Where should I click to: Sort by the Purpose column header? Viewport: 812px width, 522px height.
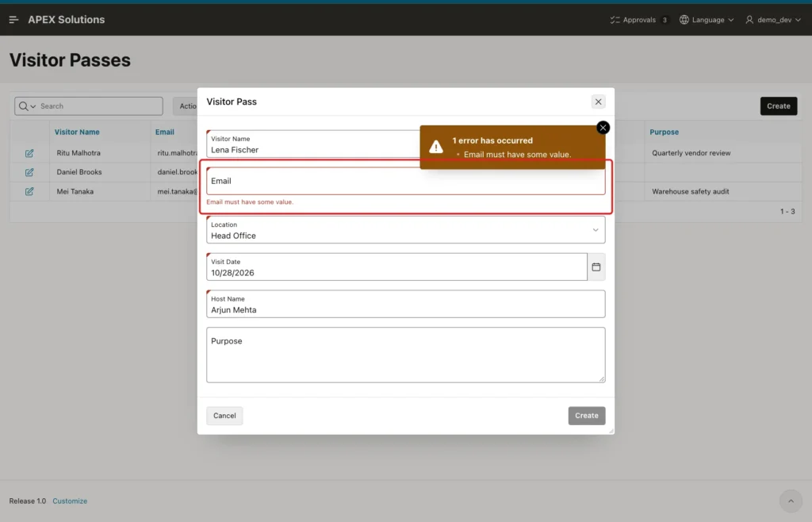click(x=664, y=132)
